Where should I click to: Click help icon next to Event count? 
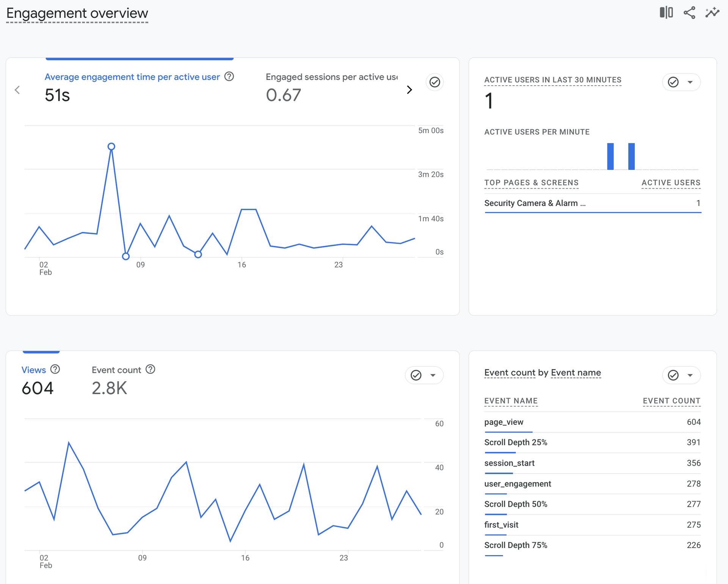pos(151,370)
